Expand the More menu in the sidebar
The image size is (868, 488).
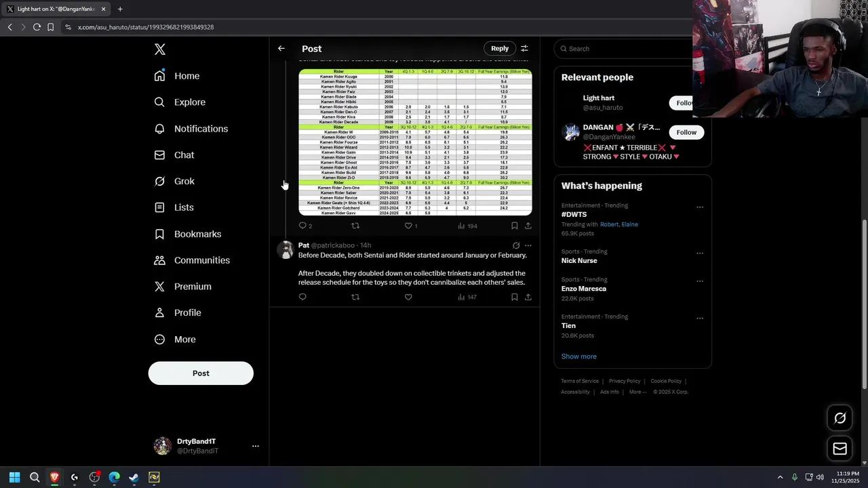coord(175,340)
